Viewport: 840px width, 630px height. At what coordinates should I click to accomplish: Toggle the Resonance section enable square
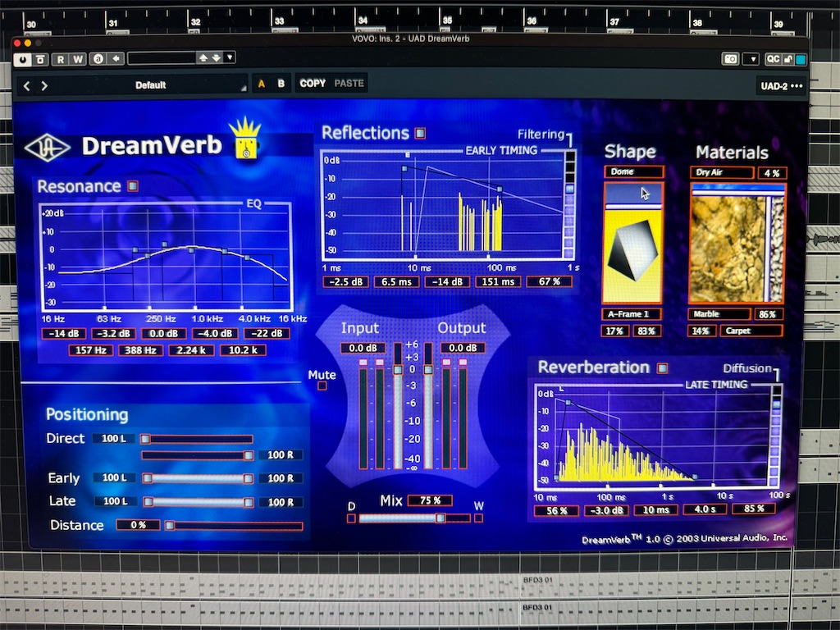click(x=132, y=186)
